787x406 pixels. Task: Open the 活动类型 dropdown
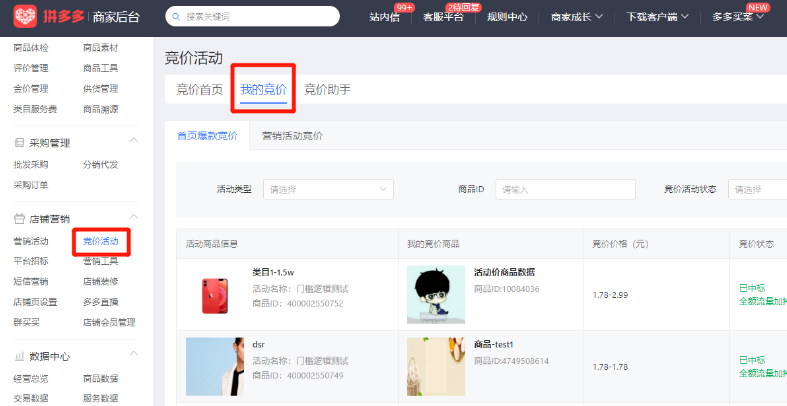tap(328, 189)
